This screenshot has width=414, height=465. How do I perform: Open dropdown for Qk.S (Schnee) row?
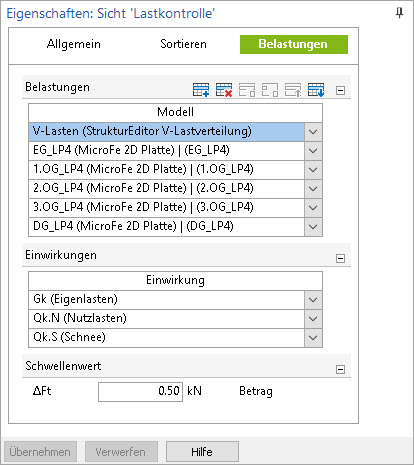click(x=313, y=338)
